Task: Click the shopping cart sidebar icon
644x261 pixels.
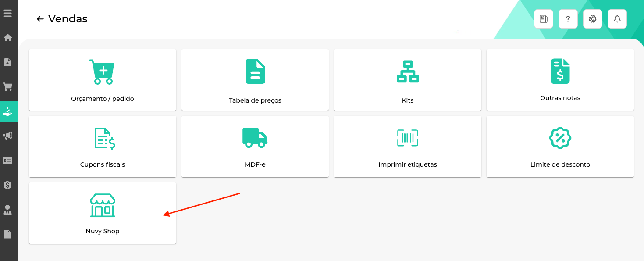Action: pos(7,87)
